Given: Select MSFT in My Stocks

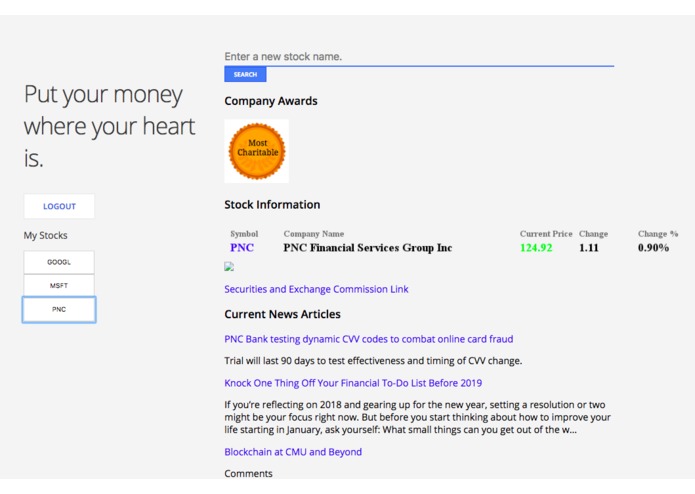Looking at the screenshot, I should click(x=59, y=285).
